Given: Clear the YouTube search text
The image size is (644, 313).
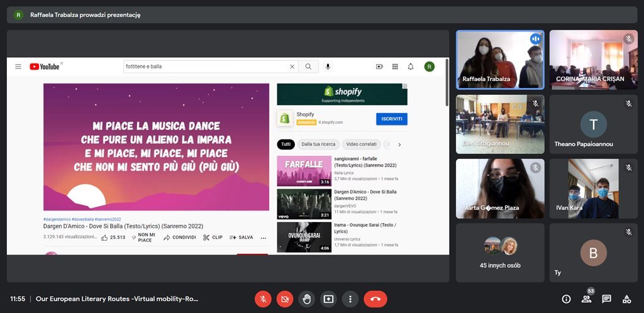Looking at the screenshot, I should pos(292,67).
